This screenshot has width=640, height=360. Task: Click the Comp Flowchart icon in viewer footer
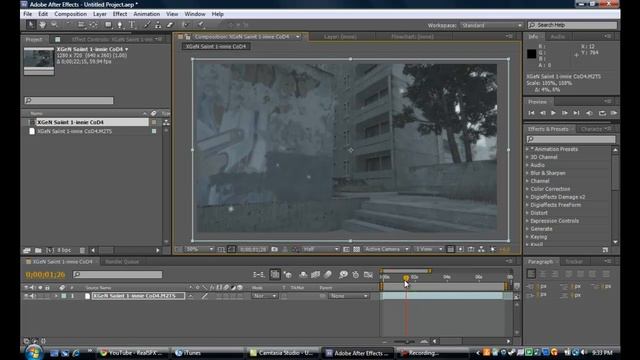pyautogui.click(x=482, y=249)
